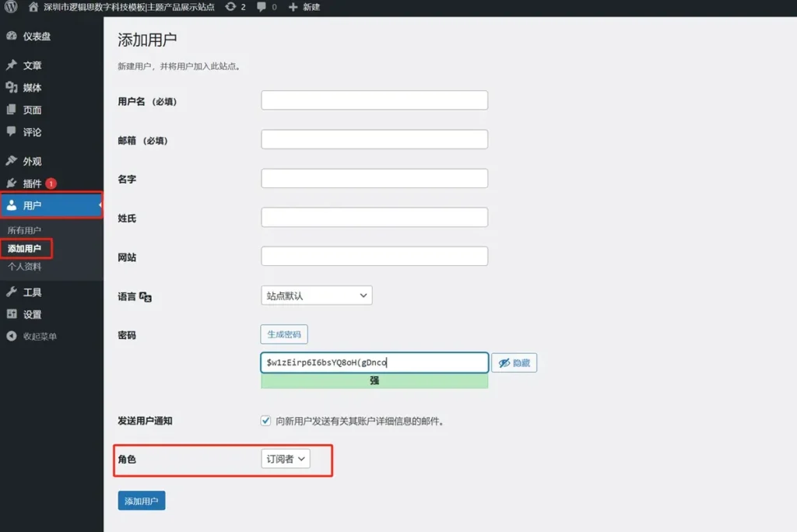Toggle password visibility with the 隐藏 button
797x532 pixels.
tap(514, 362)
